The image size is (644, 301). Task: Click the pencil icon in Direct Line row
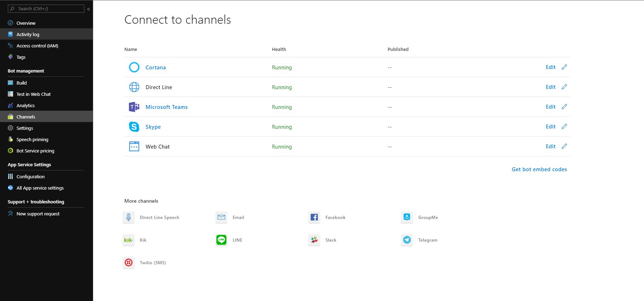coord(564,87)
